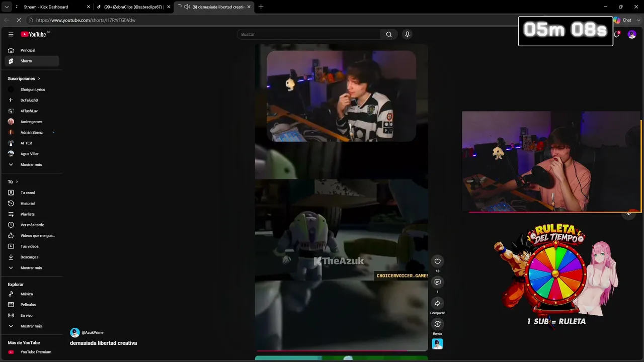Open Adrián Sáenz channel
Viewport: 644px width, 362px height.
coord(32,132)
